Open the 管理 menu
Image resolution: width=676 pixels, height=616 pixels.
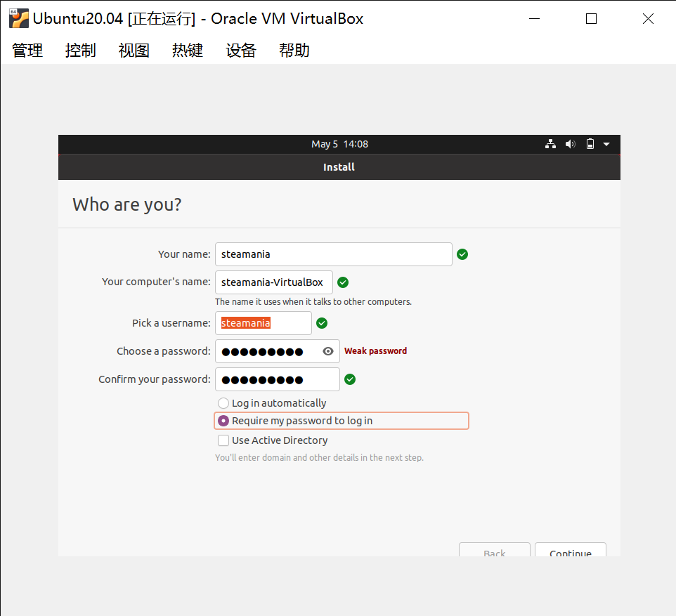pyautogui.click(x=27, y=51)
